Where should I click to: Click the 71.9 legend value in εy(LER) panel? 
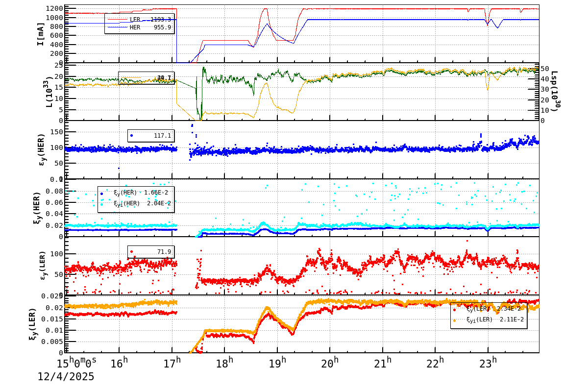point(164,252)
